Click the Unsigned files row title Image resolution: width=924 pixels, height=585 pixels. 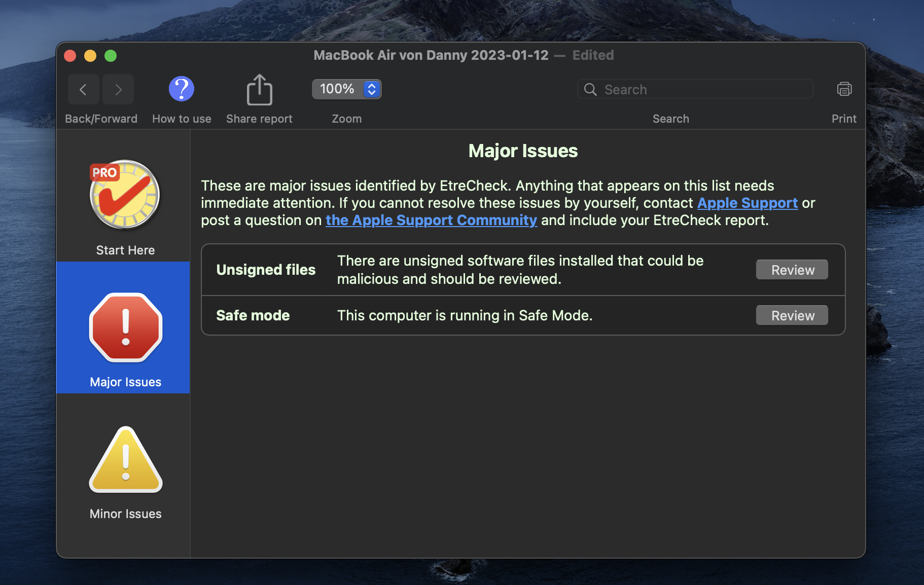pyautogui.click(x=266, y=270)
